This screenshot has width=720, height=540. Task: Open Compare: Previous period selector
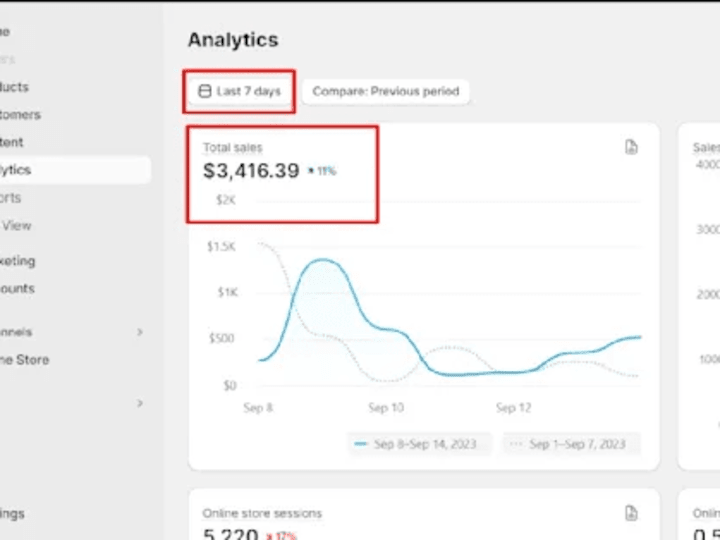pos(386,91)
